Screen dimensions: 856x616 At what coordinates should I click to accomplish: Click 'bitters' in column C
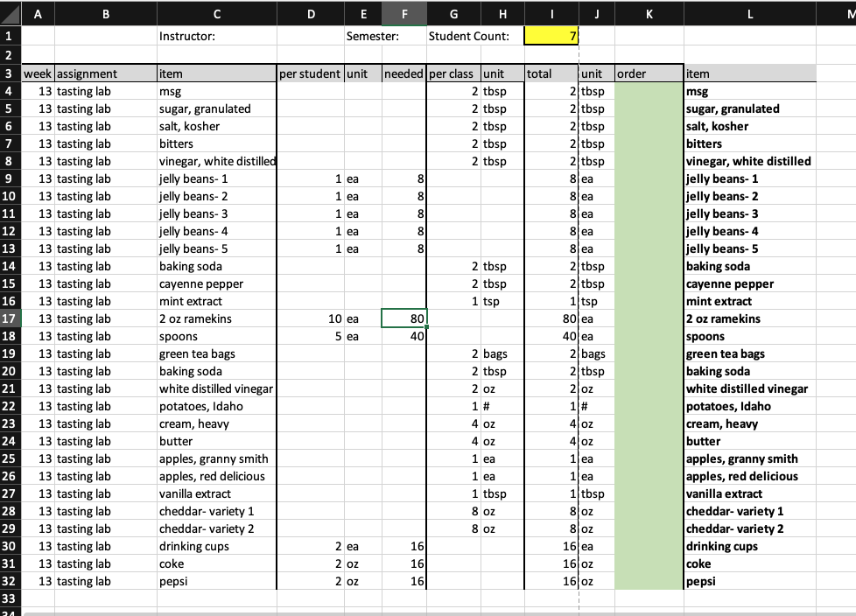click(217, 143)
